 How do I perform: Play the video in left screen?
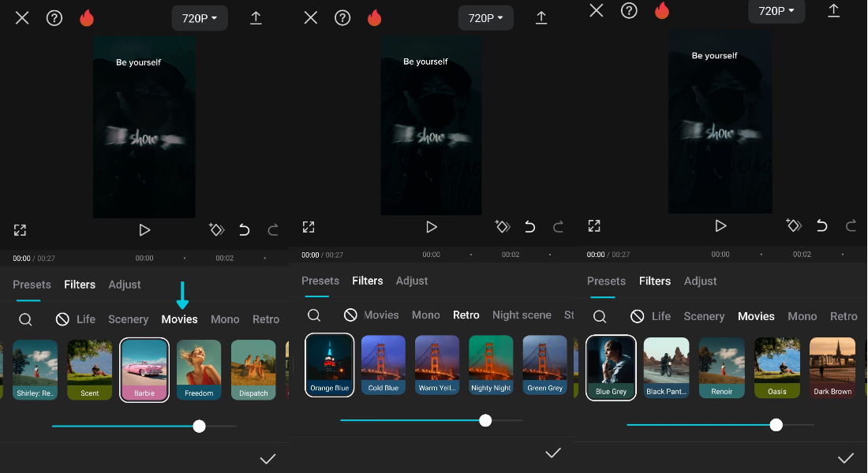[144, 229]
